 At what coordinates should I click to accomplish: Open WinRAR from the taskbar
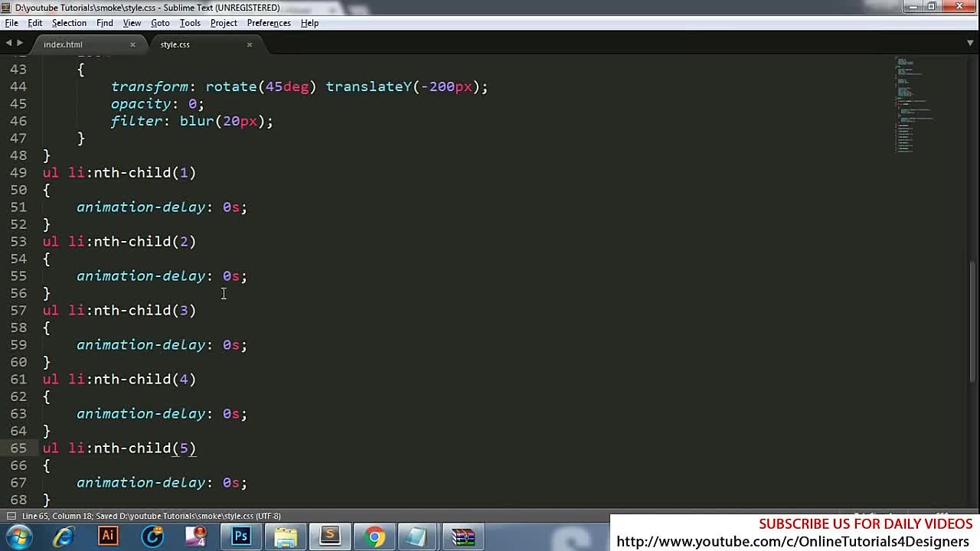pyautogui.click(x=463, y=536)
